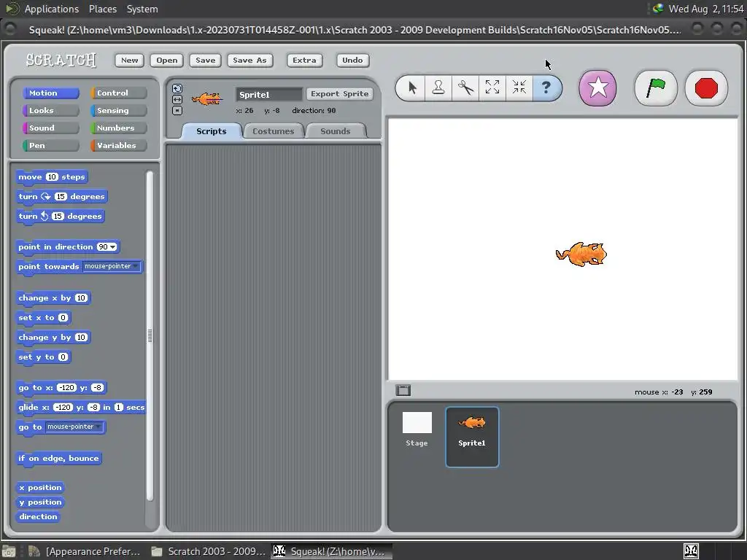
Task: Click the y position reporter block
Action: [41, 502]
